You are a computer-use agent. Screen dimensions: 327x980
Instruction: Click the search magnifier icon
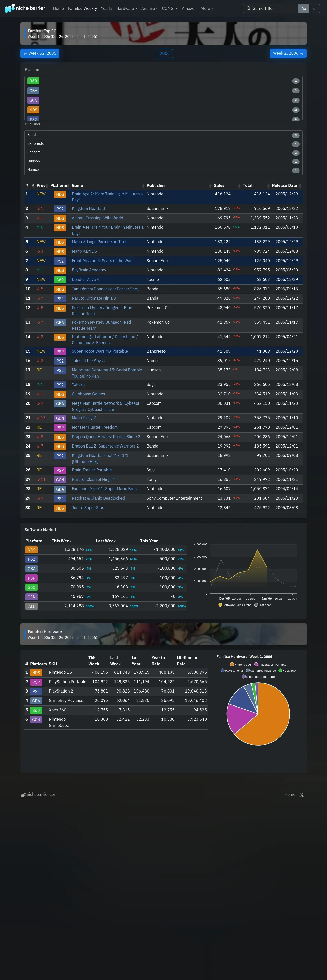248,8
